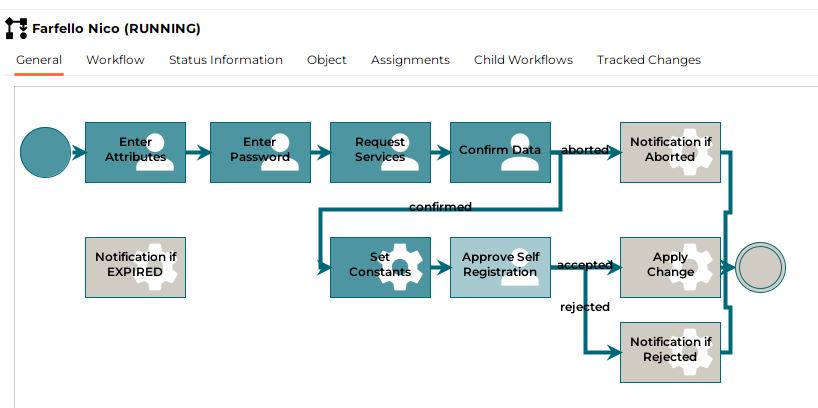The width and height of the screenshot is (818, 408).
Task: Go to the Assignments tab
Action: coord(410,60)
